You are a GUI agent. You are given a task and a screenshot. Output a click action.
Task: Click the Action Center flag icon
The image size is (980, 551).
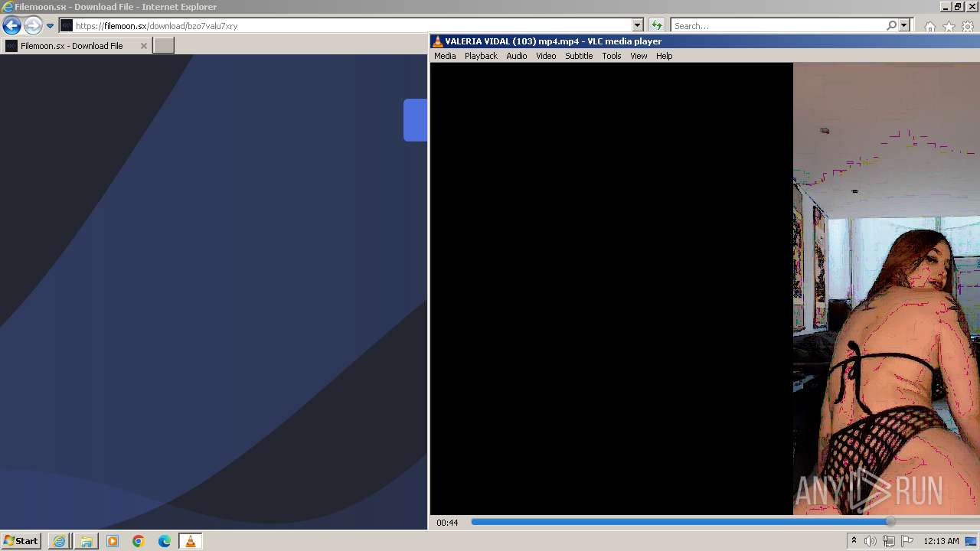point(907,541)
